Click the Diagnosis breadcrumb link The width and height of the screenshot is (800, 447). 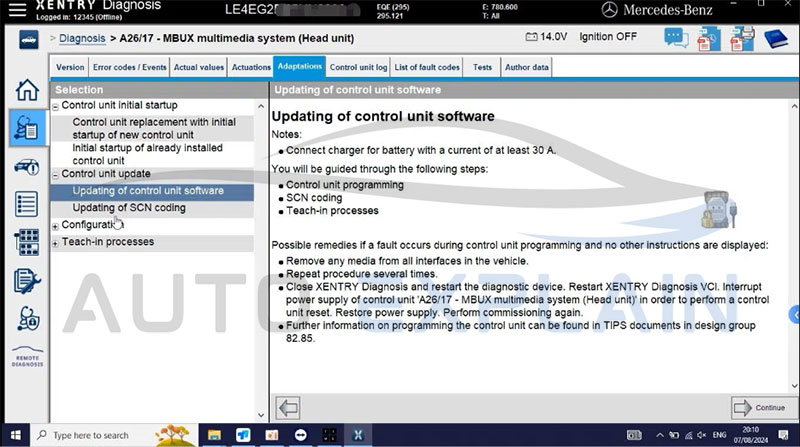pyautogui.click(x=82, y=38)
